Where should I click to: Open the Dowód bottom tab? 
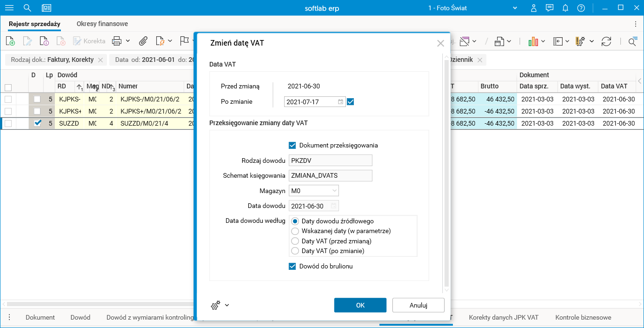tap(80, 317)
